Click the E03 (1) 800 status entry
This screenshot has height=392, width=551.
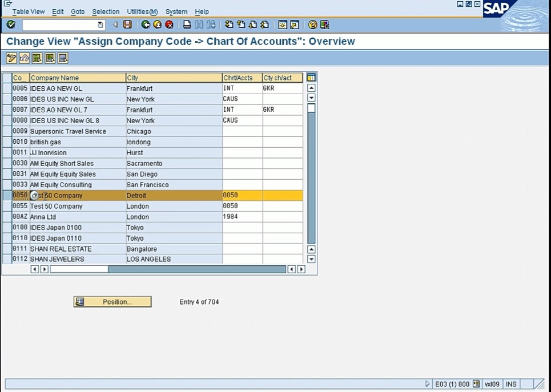coord(452,384)
